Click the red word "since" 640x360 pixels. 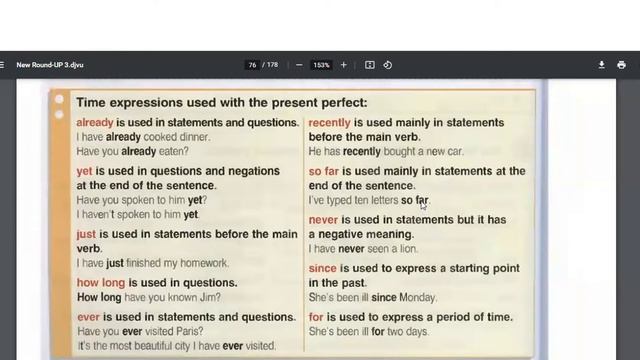click(322, 268)
